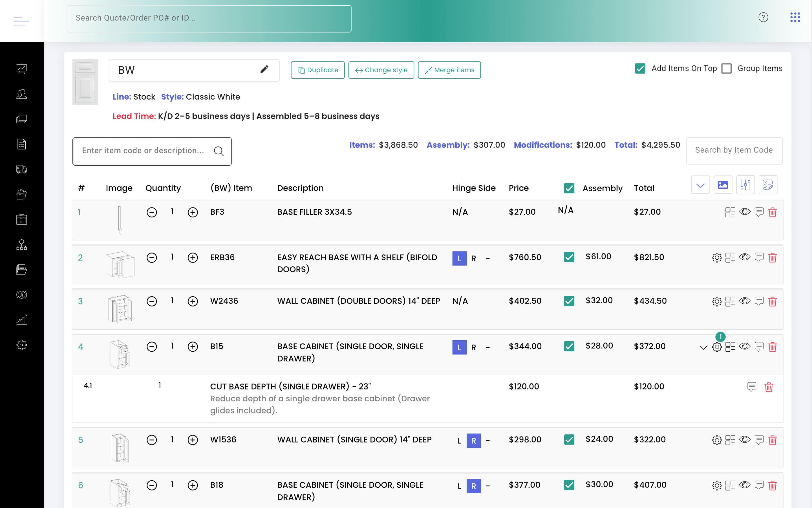
Task: Open the stacked pages sidebar icon
Action: 21,119
